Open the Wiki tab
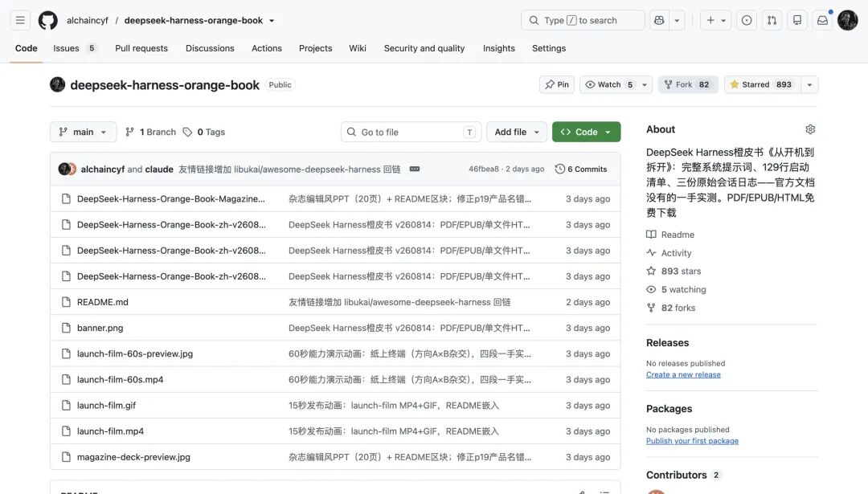 [x=358, y=48]
